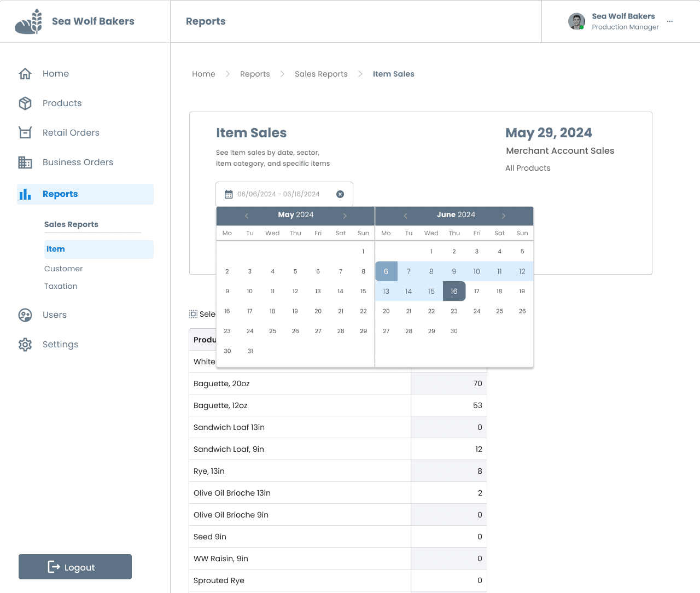Screen dimensions: 700x593
Task: Click the user profile avatar
Action: (576, 21)
